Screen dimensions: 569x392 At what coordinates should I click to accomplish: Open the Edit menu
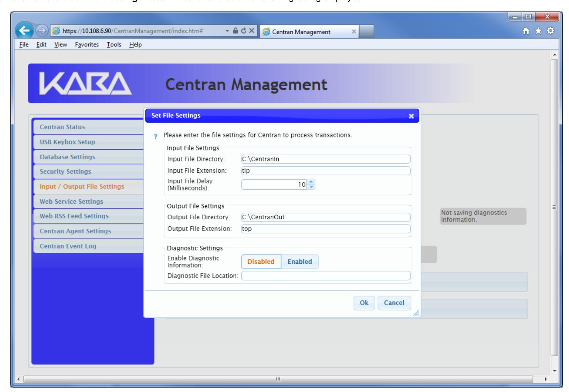click(41, 44)
